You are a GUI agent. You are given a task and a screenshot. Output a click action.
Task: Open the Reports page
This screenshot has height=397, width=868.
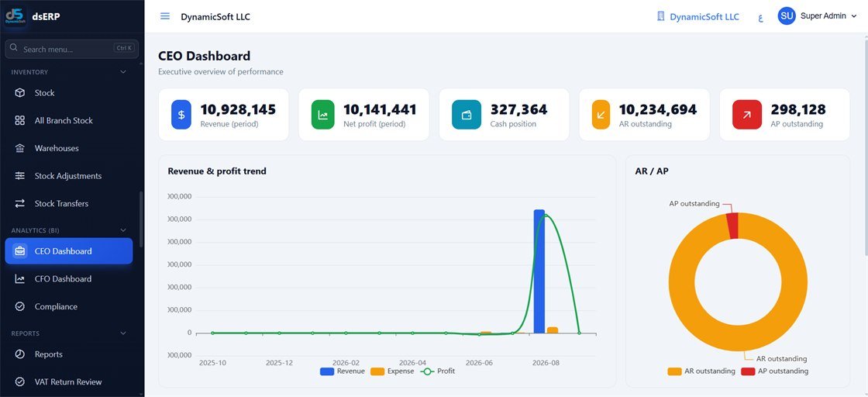click(x=69, y=354)
